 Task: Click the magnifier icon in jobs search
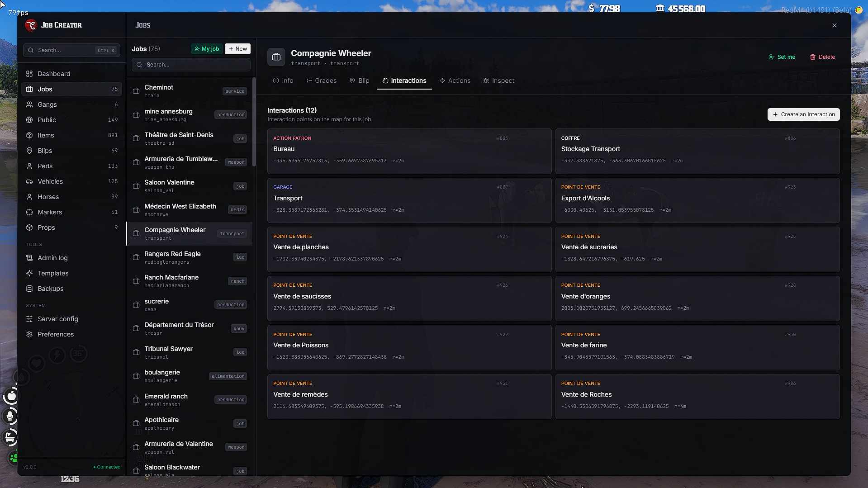pyautogui.click(x=139, y=65)
